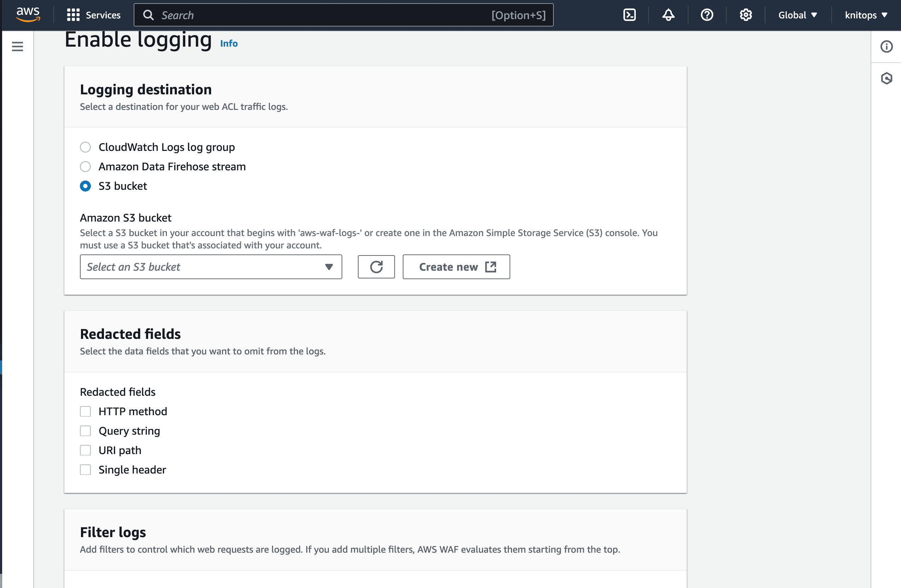This screenshot has width=901, height=588.
Task: Open the knitops account menu
Action: pos(865,15)
